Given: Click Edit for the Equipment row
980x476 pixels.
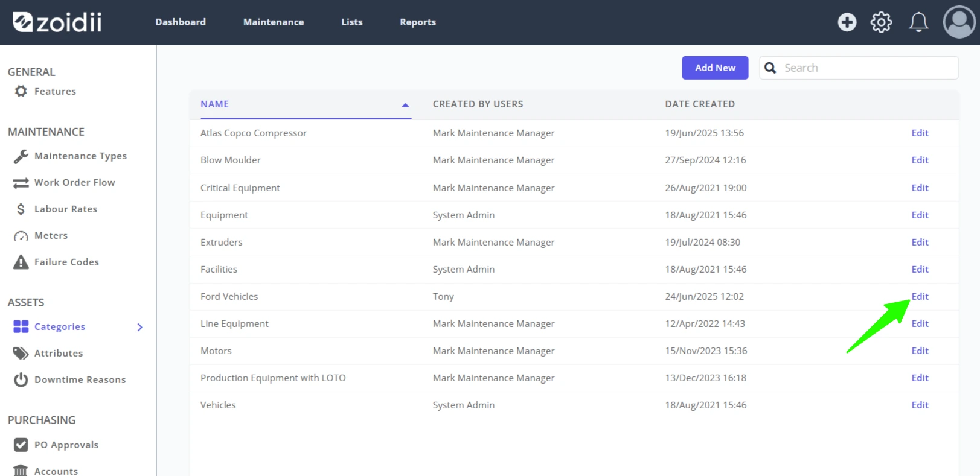Looking at the screenshot, I should (920, 215).
